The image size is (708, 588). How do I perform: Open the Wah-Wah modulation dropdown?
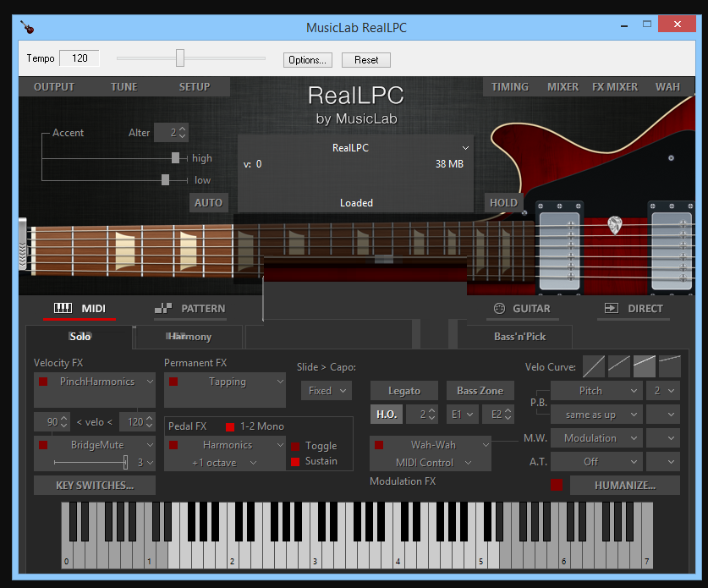point(486,445)
